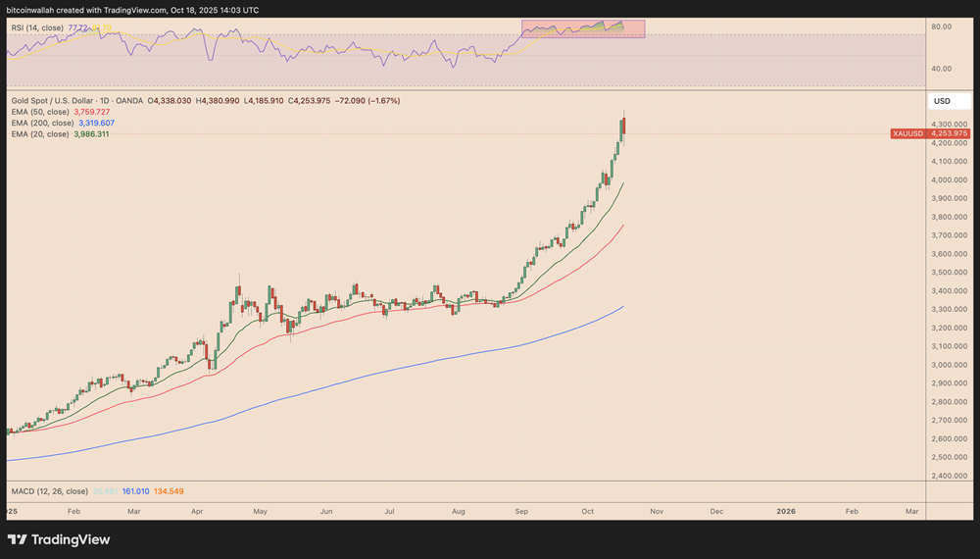Click the TradingView logo icon
The image size is (980, 559).
[x=18, y=539]
